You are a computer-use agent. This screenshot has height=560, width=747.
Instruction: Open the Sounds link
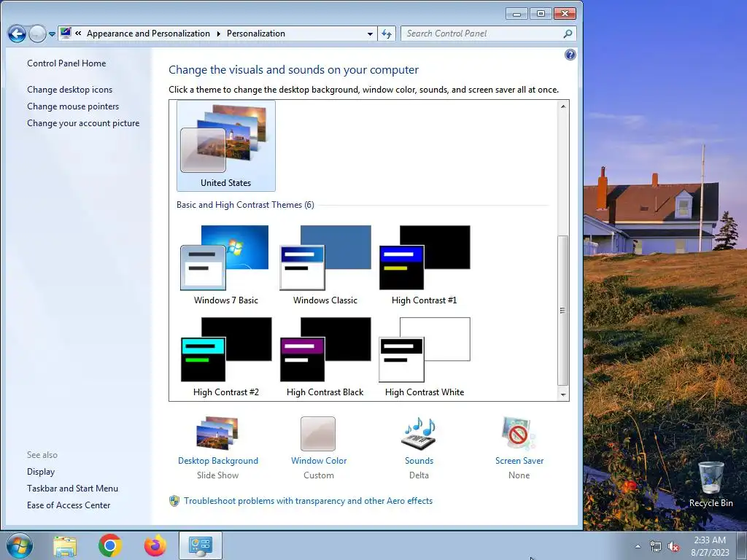point(419,461)
